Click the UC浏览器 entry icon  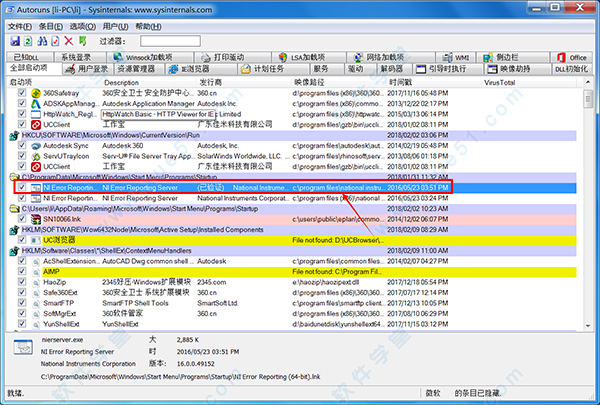[36, 240]
